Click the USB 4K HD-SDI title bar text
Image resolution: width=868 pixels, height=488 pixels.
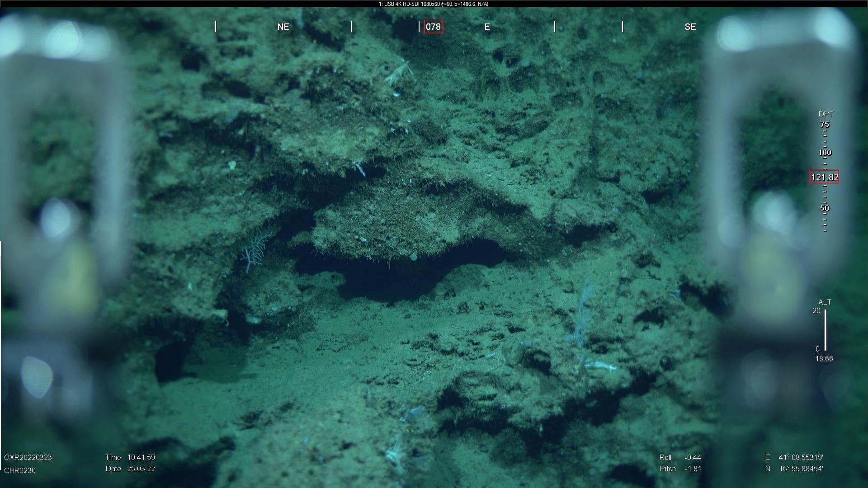click(x=434, y=4)
